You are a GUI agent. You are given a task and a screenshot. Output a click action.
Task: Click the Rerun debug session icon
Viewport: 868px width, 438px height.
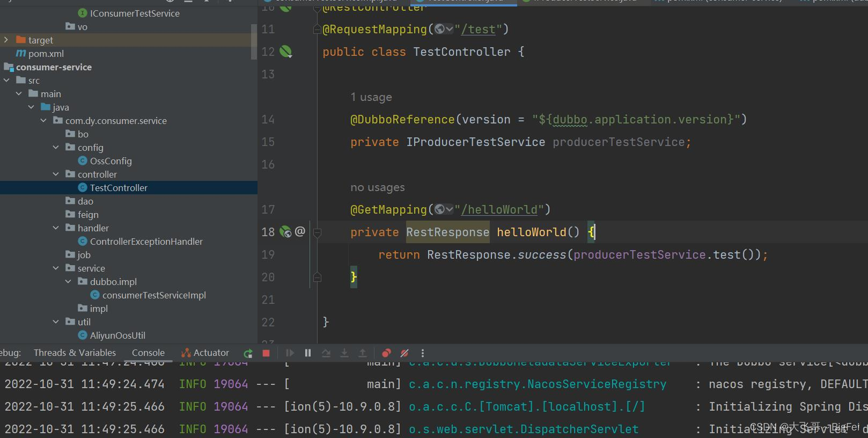point(248,353)
